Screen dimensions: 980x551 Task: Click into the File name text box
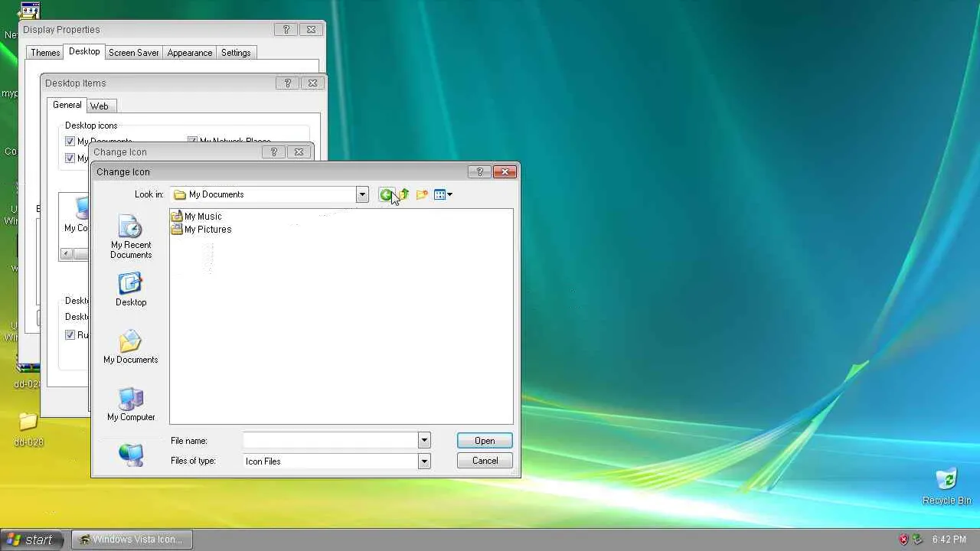tap(330, 441)
